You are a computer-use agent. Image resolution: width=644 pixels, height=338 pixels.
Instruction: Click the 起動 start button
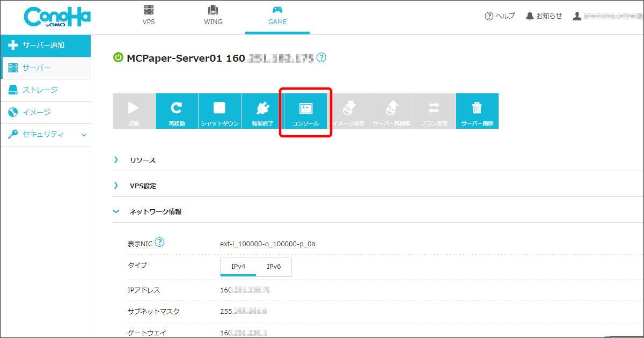[134, 111]
